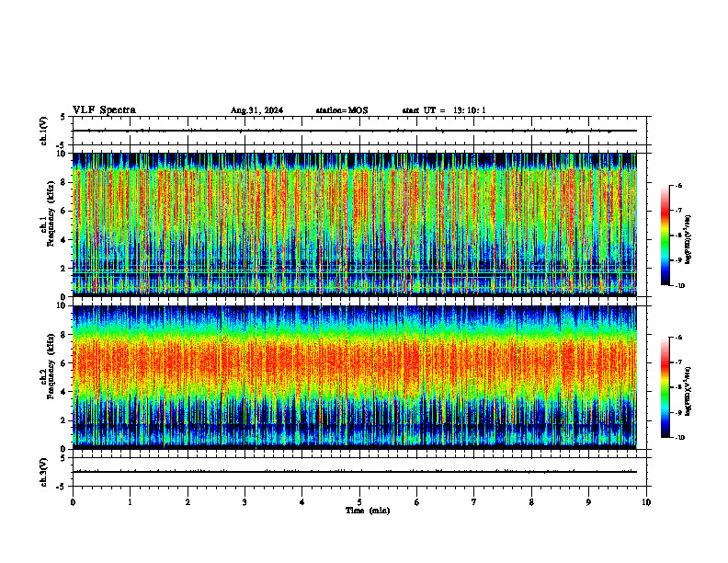
Task: Click time axis tick label "9"
Action: point(588,502)
